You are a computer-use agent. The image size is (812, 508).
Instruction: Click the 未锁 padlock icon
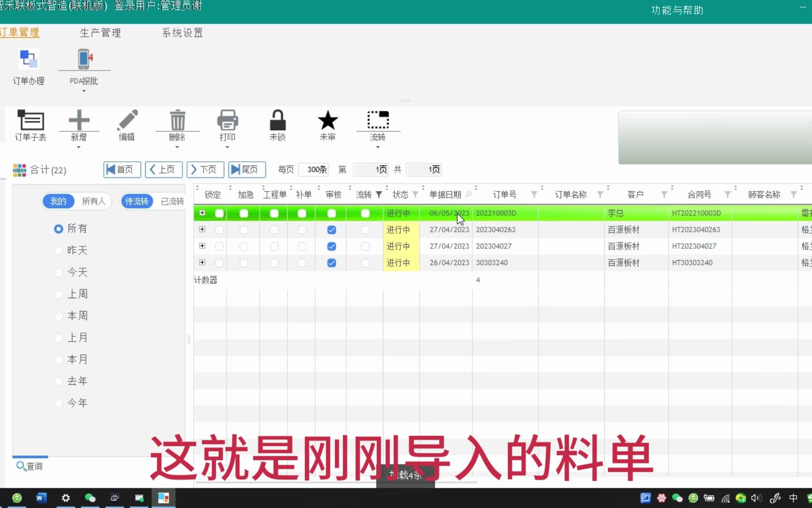tap(278, 120)
